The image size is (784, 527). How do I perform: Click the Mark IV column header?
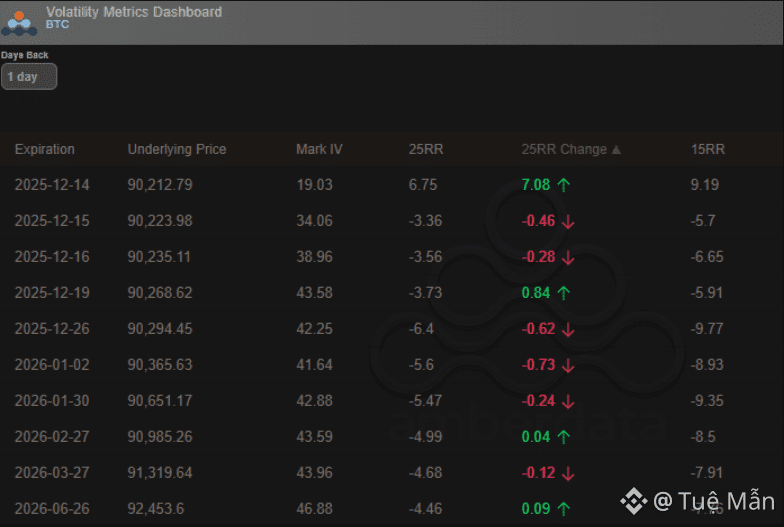[x=319, y=149]
